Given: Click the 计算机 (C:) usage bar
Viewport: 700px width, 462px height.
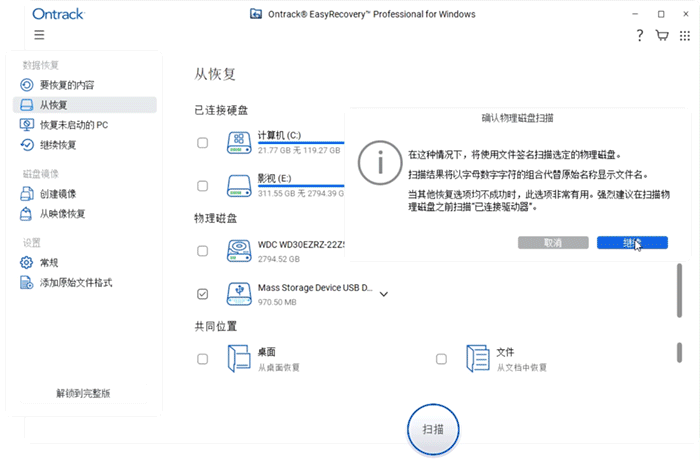Looking at the screenshot, I should [301, 143].
